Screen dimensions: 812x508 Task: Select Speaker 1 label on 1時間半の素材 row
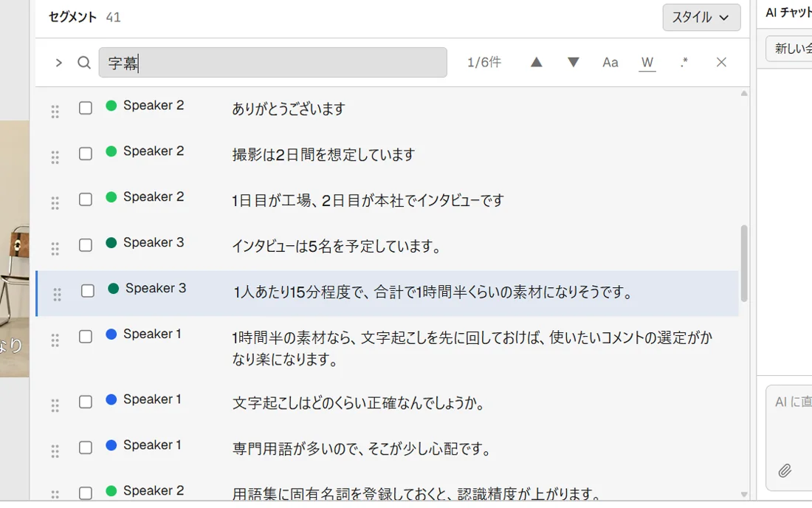pyautogui.click(x=152, y=334)
